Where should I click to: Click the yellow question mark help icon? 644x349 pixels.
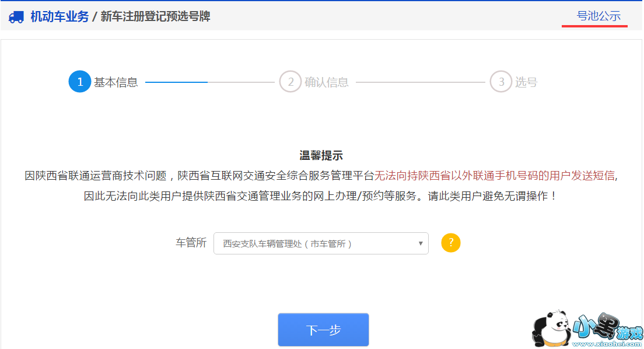tap(450, 243)
